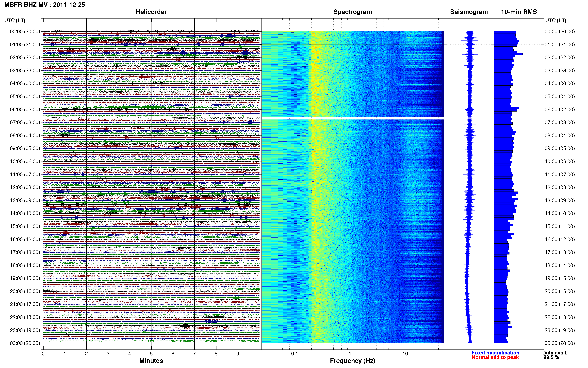Click 20:00 (16:00) label left of Helicorder

(x=25, y=291)
